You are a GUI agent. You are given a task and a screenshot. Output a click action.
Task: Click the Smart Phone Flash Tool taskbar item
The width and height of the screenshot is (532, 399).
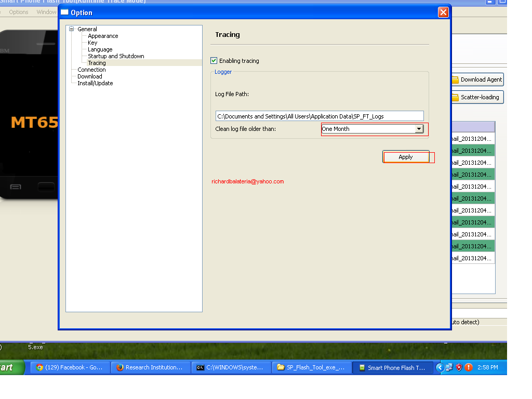coord(392,367)
